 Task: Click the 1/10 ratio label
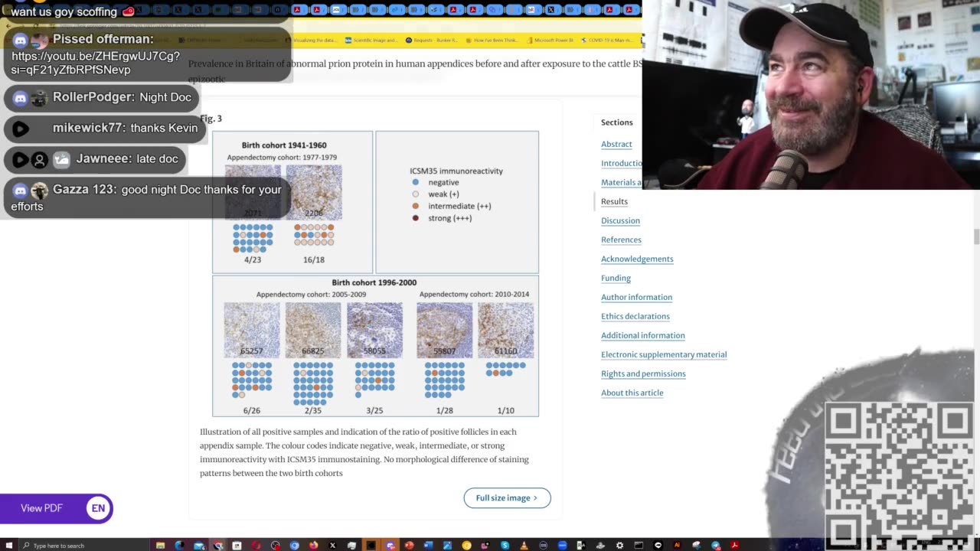coord(506,410)
